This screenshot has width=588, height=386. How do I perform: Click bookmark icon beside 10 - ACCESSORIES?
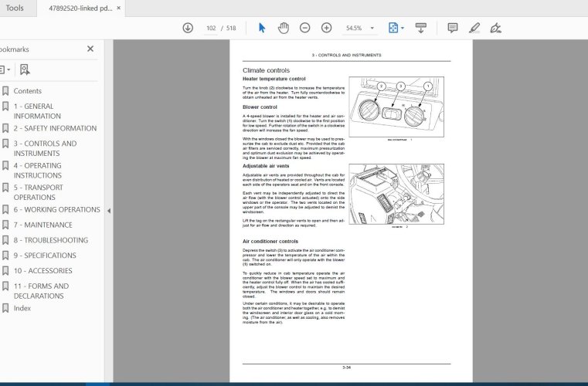[x=5, y=270]
